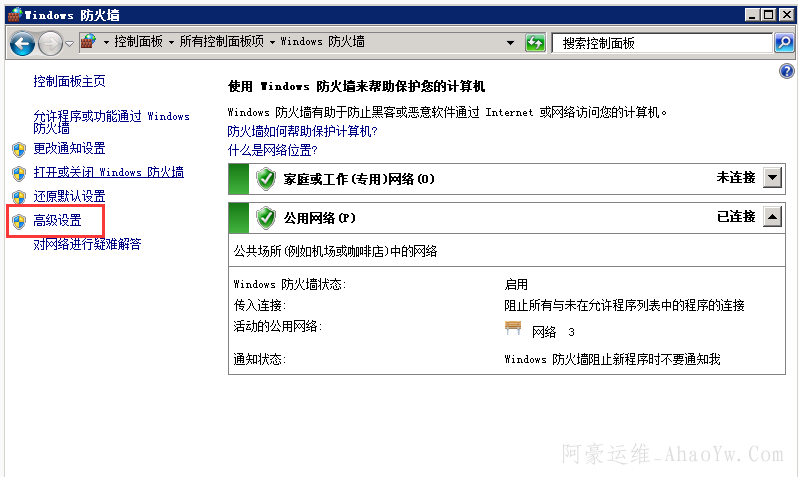Click the 启用 firewall status value
The height and width of the screenshot is (477, 798).
click(x=516, y=284)
